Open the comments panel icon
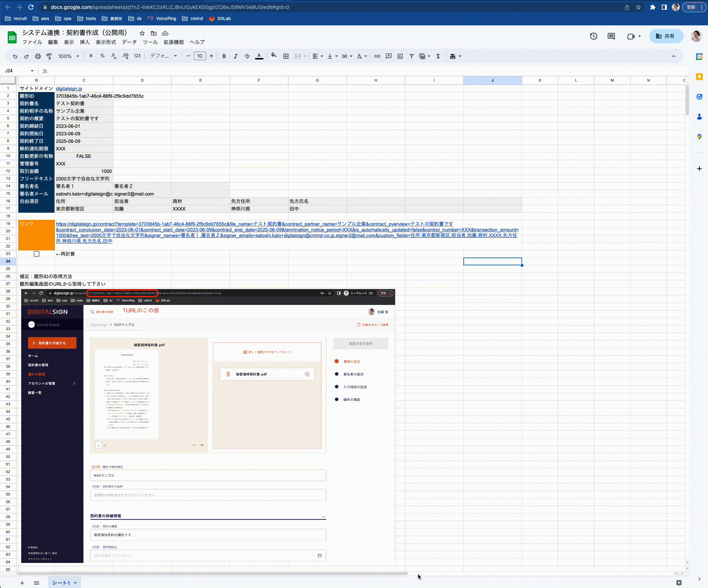Viewport: 708px width, 588px height. (x=611, y=36)
